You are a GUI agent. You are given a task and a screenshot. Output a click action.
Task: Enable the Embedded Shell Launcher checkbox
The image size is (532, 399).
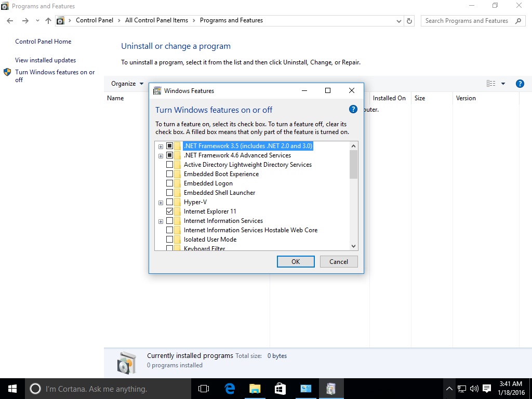(169, 193)
